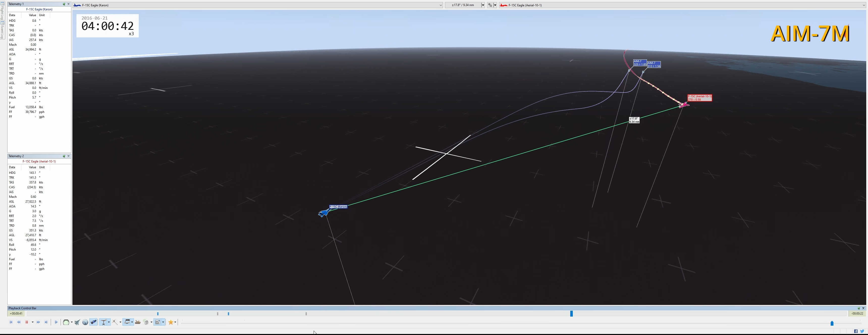Toggle the aircraft altitude pole display
The height and width of the screenshot is (335, 868).
pyautogui.click(x=103, y=322)
